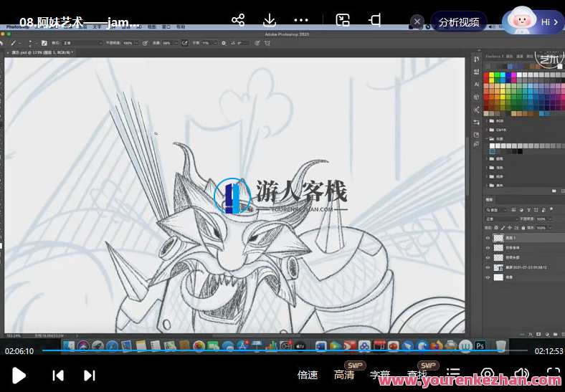
Task: Open the 高清 quality selector
Action: pyautogui.click(x=344, y=375)
